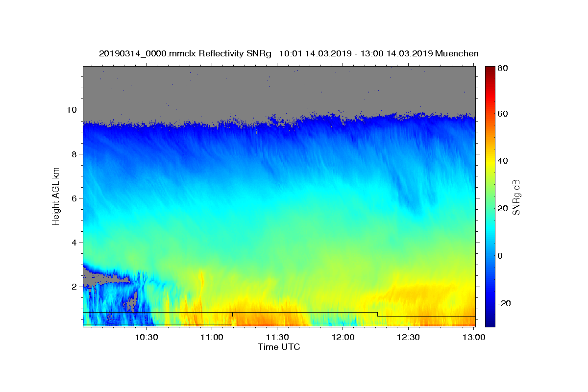The height and width of the screenshot is (392, 588).
Task: Click the "Height AGL km" axis label
Action: click(56, 197)
